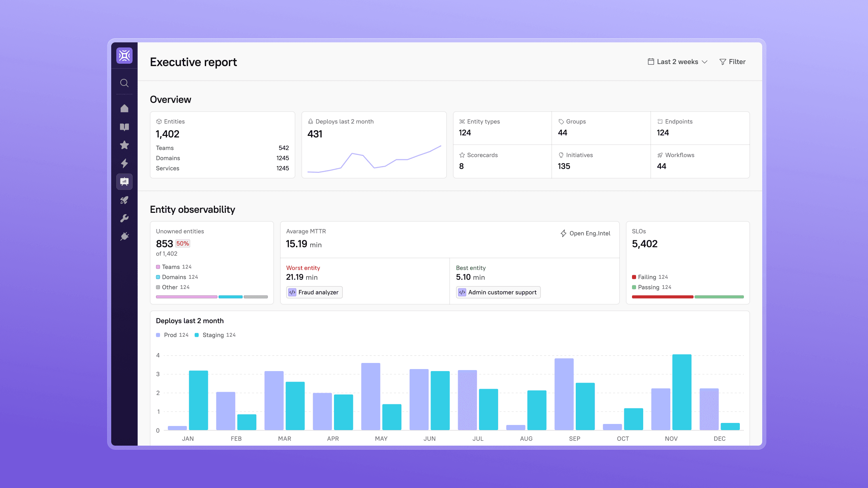Open the plugin plug sidebar icon
This screenshot has width=868, height=488.
pos(124,236)
